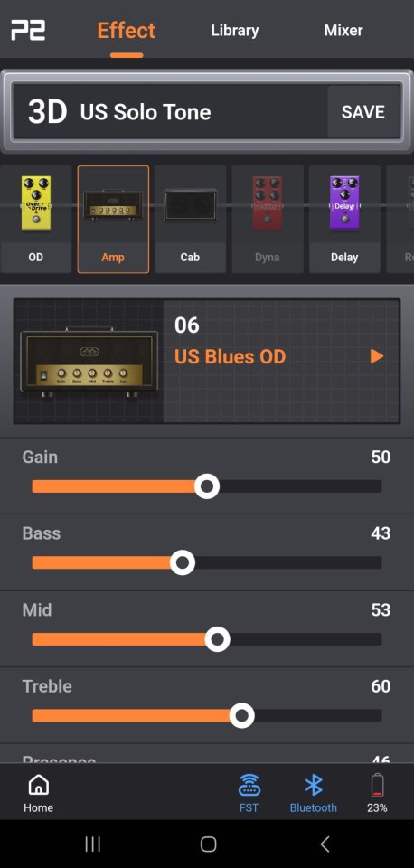Select the red Dyna pedal icon
The image size is (414, 868).
(268, 203)
